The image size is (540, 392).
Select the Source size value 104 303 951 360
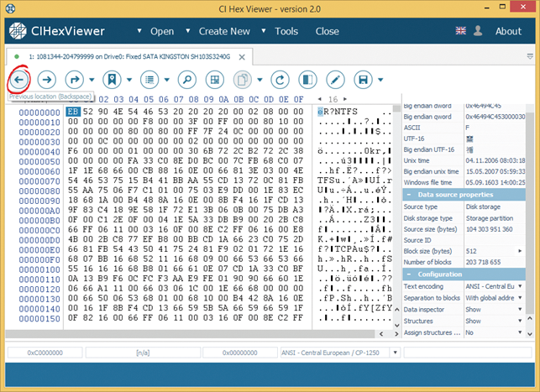tap(489, 229)
